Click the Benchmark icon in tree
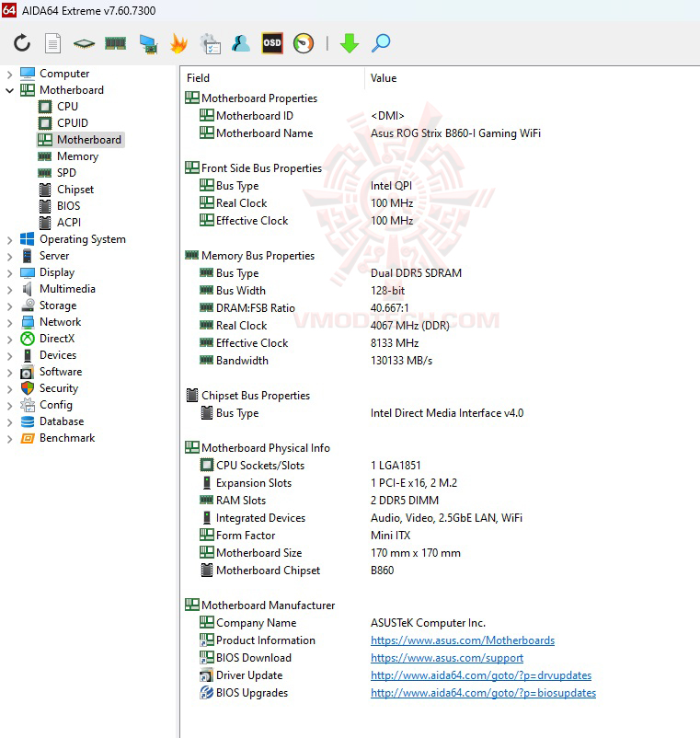The height and width of the screenshot is (738, 700). [x=28, y=438]
